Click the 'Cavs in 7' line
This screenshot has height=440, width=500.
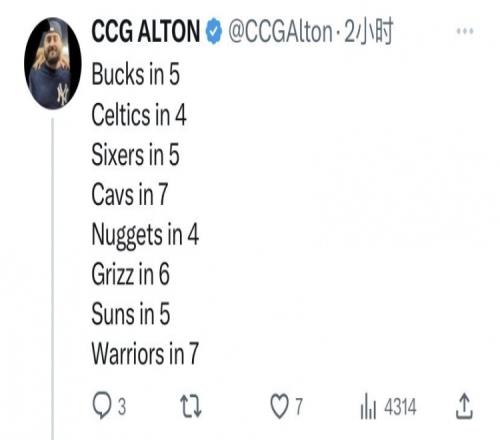pos(129,194)
